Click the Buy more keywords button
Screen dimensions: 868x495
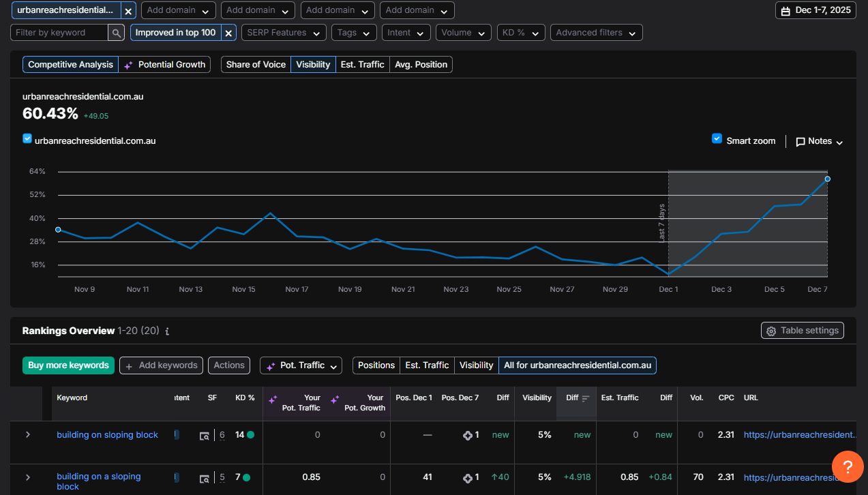(68, 365)
